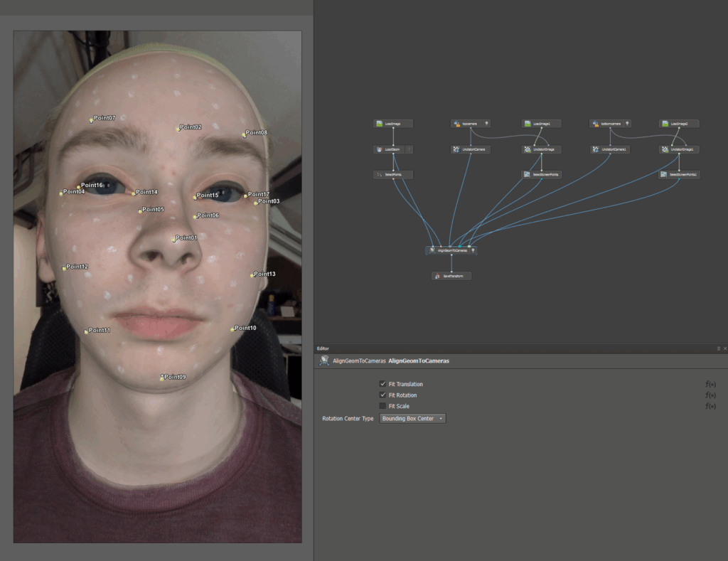Viewport: 728px width, 561px height.
Task: Select Point01 marker on the nose
Action: (173, 240)
